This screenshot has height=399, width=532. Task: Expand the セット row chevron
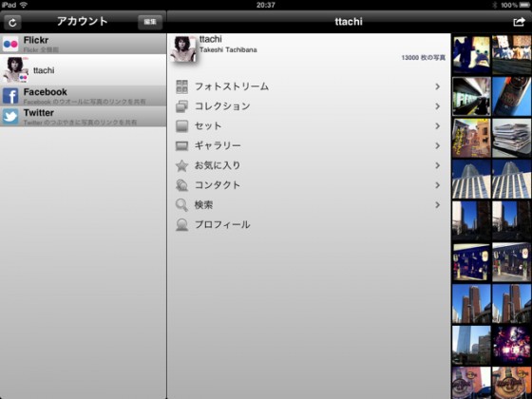438,126
